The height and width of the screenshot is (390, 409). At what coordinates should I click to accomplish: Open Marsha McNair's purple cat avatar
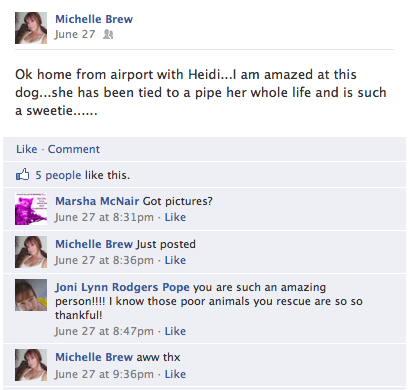click(31, 209)
